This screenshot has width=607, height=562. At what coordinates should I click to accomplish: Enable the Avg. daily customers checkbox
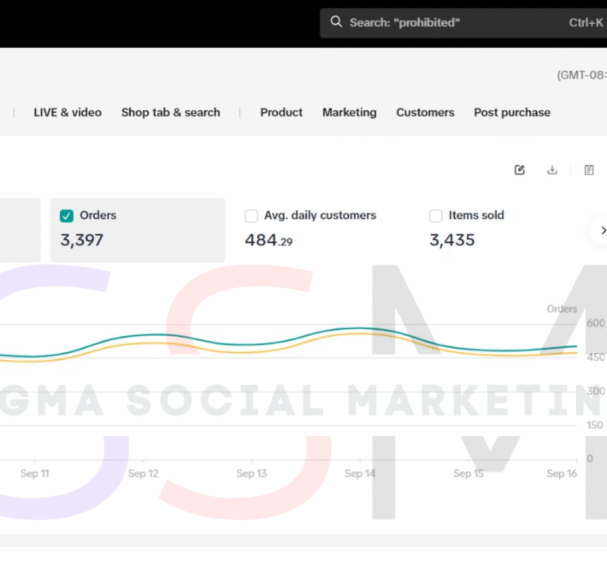(251, 216)
